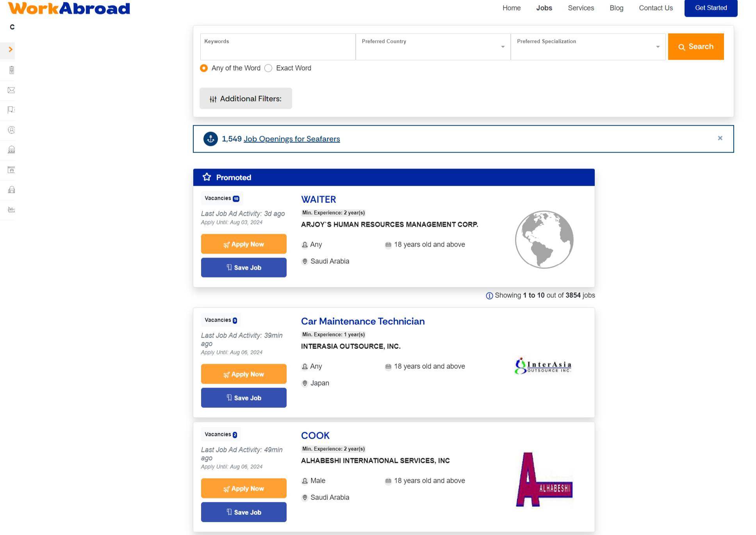Screen dimensions: 756x535
Task: Click the ship icon in sidebar
Action: tap(11, 210)
